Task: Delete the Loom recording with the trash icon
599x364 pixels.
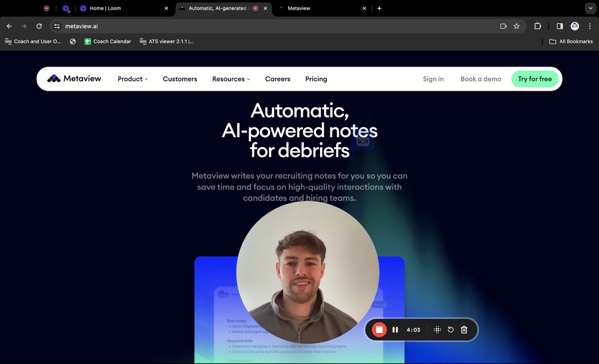Action: (464, 330)
